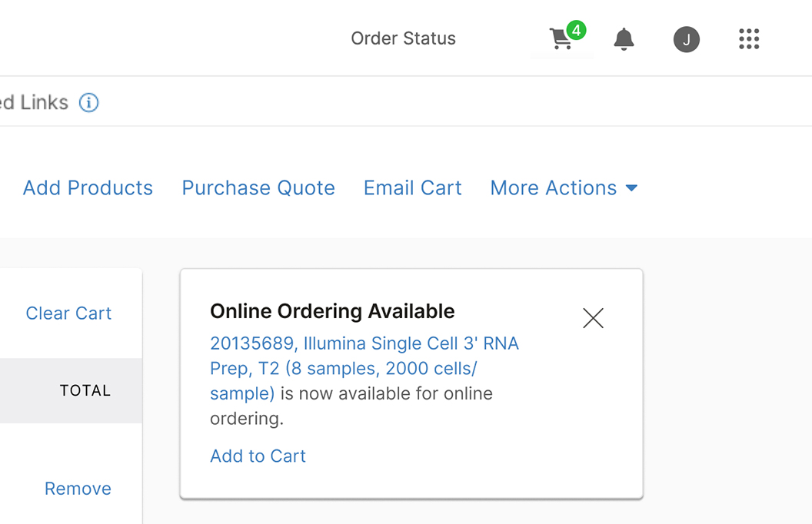812x524 pixels.
Task: Click the partially visible Links label
Action: click(35, 102)
